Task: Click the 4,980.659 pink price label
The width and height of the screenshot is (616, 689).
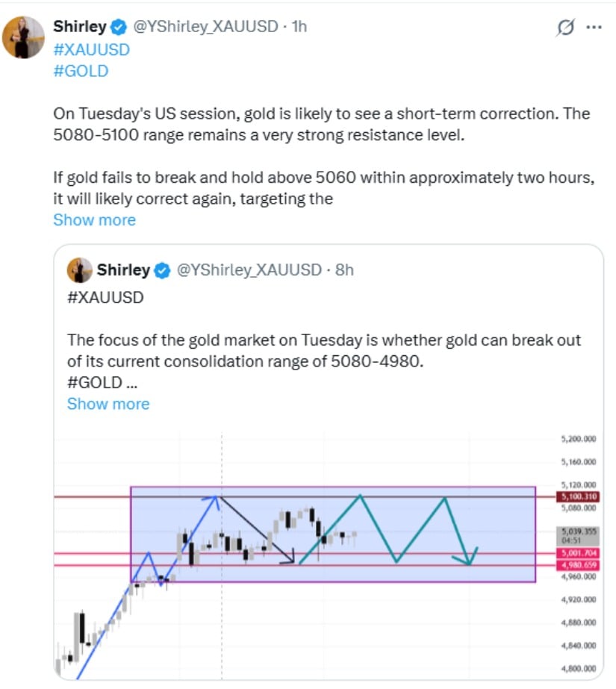Action: pos(580,565)
